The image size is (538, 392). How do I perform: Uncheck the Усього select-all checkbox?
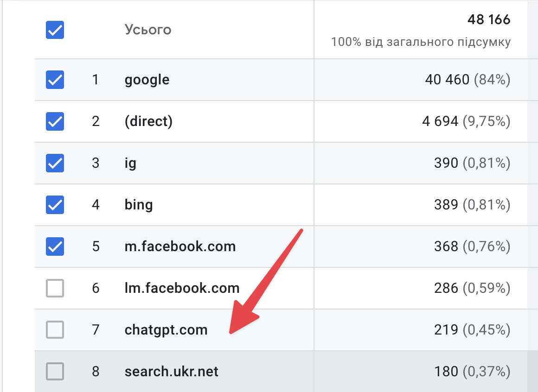click(x=55, y=31)
